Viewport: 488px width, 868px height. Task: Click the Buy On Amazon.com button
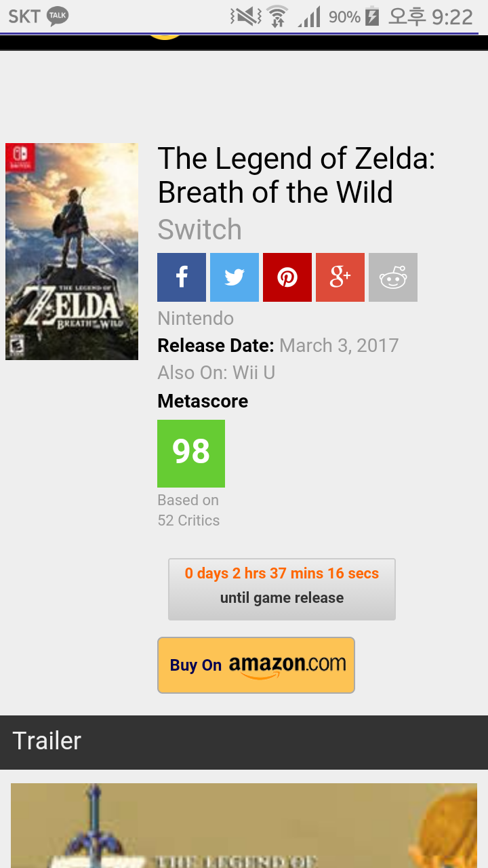pos(256,665)
